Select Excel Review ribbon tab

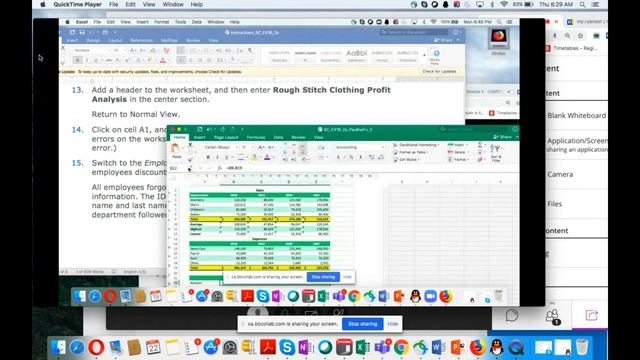(x=298, y=137)
